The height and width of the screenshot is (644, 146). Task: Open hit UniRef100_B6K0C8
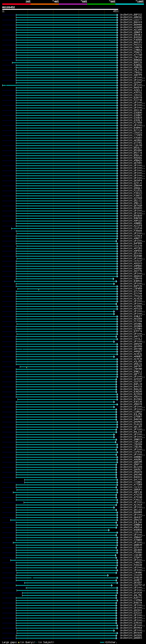tap(131, 22)
